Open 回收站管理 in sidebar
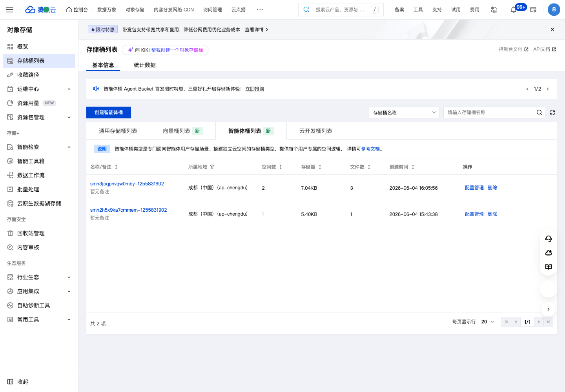Image resolution: width=565 pixels, height=392 pixels. click(x=39, y=233)
